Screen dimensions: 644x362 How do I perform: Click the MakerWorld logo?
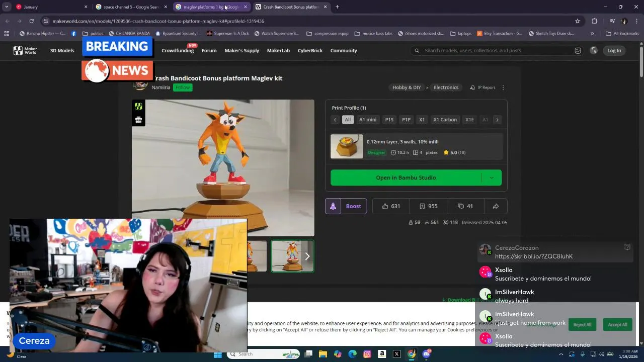(x=25, y=50)
